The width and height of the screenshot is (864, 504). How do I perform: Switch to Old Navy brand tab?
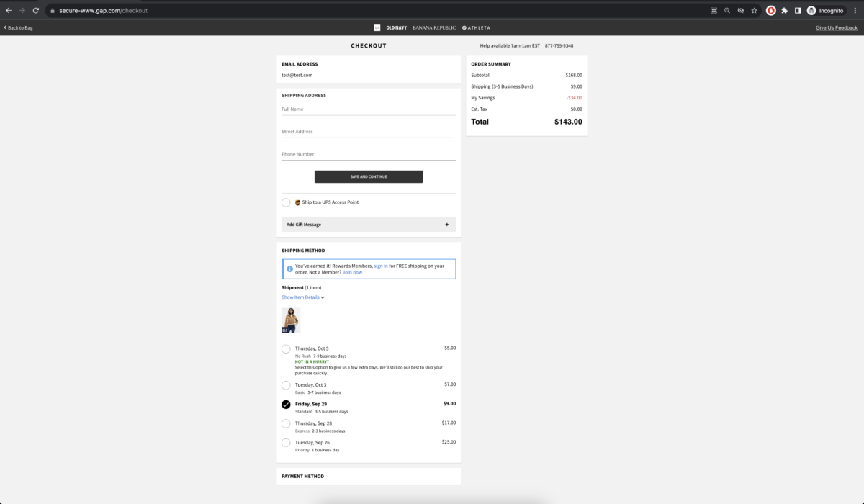click(396, 27)
